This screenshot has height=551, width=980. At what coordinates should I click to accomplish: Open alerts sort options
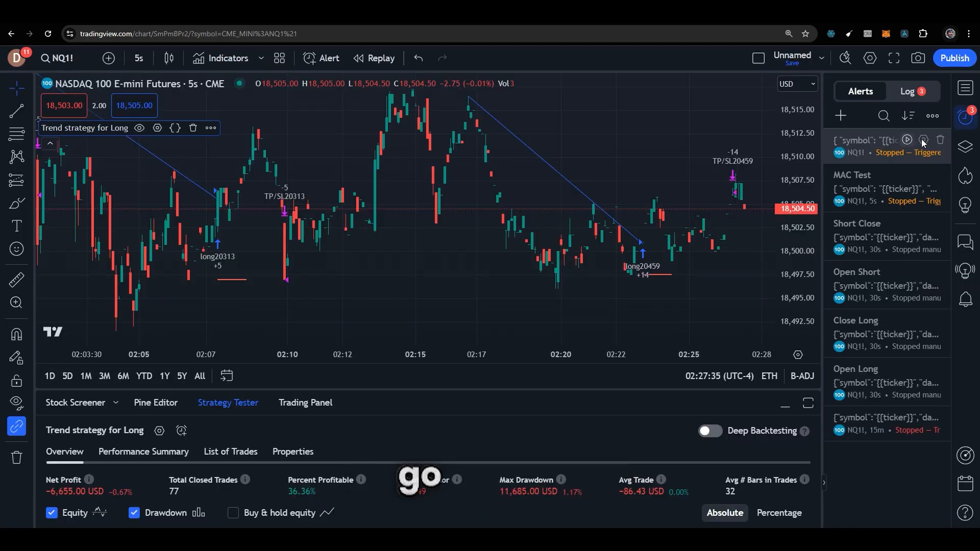click(908, 116)
